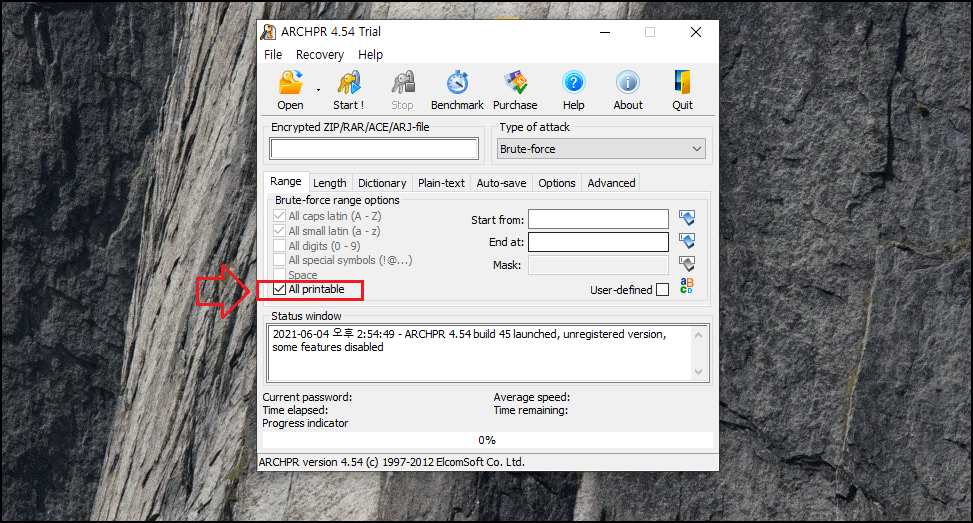973x523 pixels.
Task: Click the ARCHPR app icon in title bar
Action: (x=268, y=32)
